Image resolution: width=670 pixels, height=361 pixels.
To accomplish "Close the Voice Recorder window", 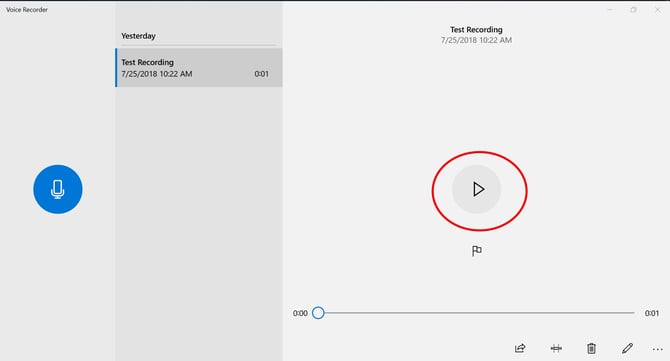I will click(x=657, y=9).
